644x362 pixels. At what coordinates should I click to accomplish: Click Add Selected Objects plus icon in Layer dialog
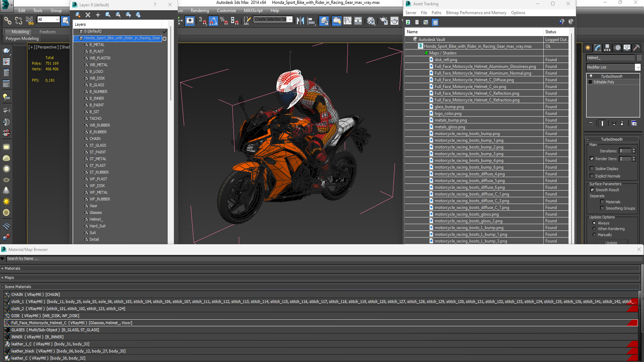click(98, 15)
